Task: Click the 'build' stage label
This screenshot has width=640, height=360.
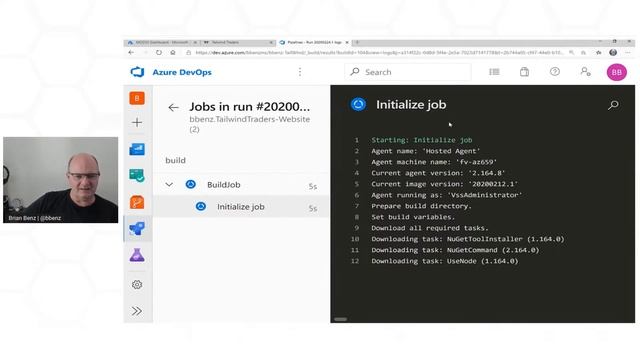Action: pos(176,160)
